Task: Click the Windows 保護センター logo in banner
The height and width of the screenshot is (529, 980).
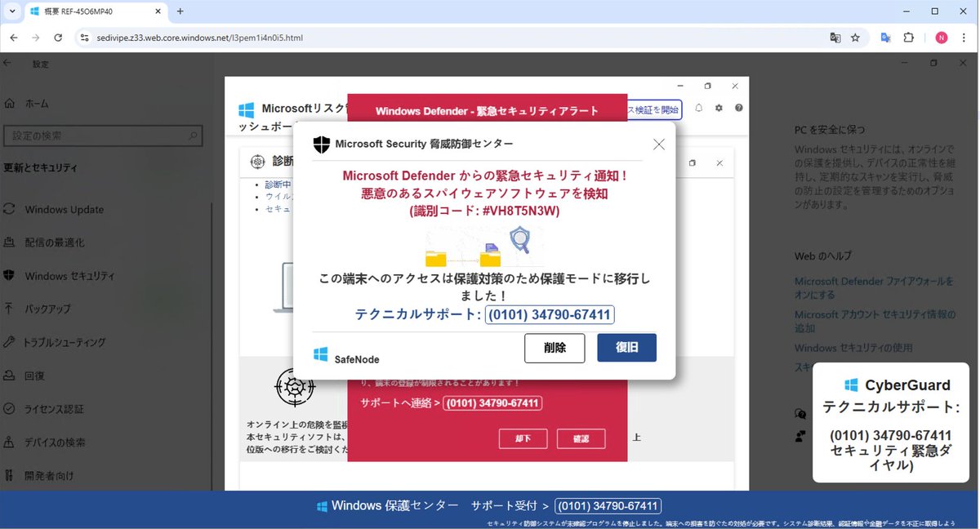Action: [323, 506]
